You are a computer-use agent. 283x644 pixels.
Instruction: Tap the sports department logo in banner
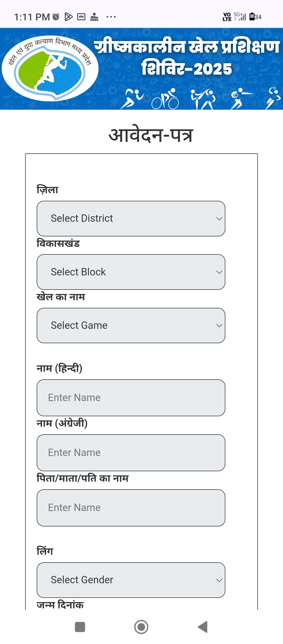click(50, 68)
